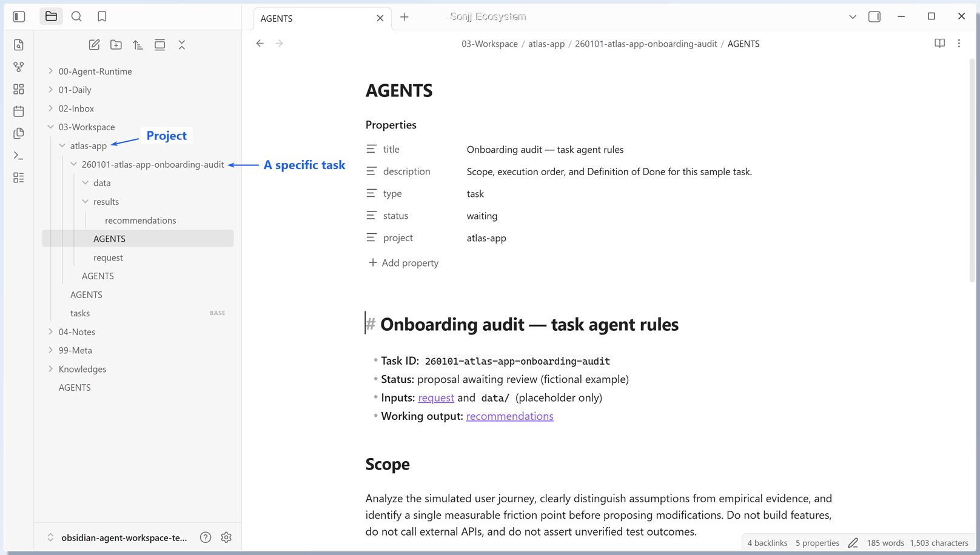Change sort order icon in explorer

point(138,45)
